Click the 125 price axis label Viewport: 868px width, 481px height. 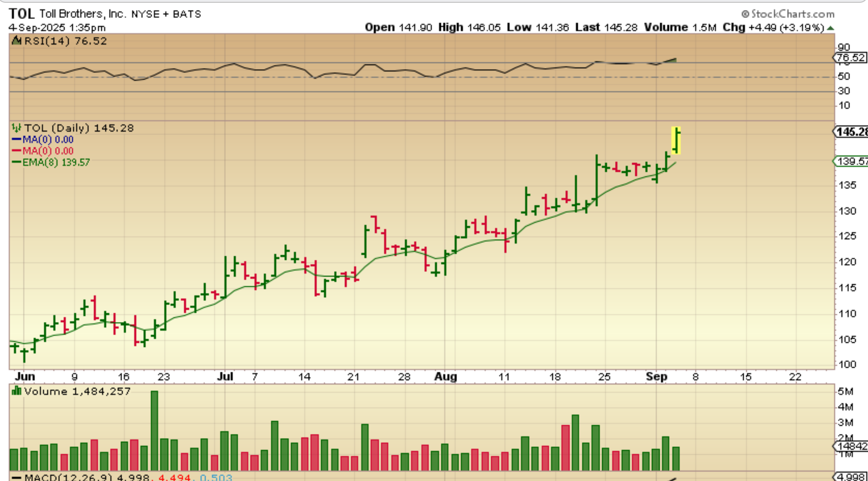[x=847, y=236]
